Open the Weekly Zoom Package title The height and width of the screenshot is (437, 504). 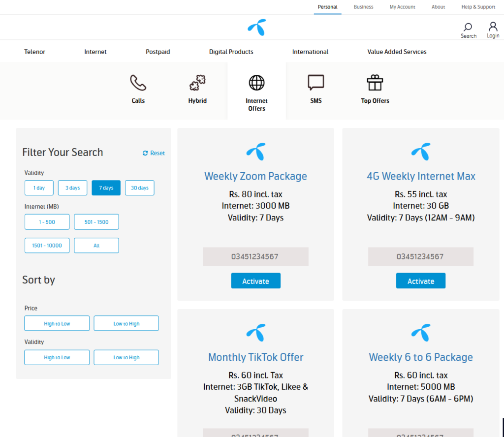click(256, 176)
